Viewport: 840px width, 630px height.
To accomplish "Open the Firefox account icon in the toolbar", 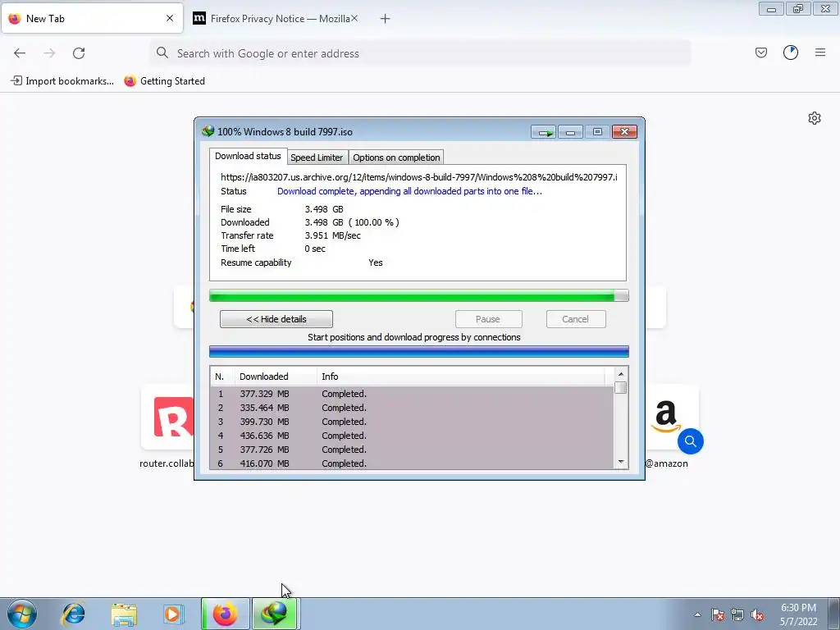I will coord(791,52).
